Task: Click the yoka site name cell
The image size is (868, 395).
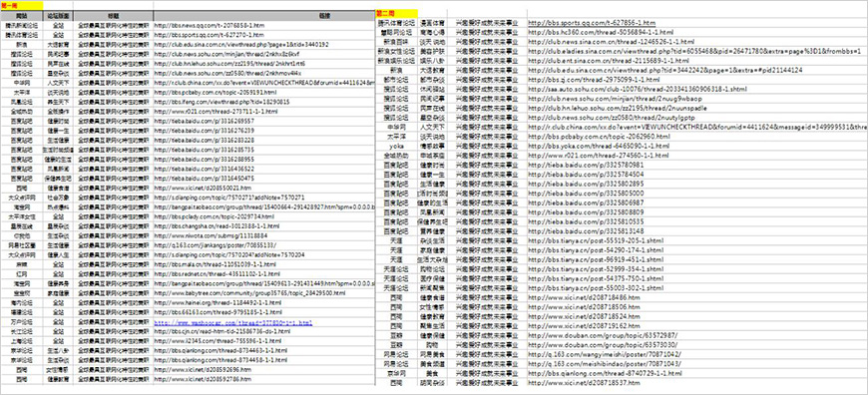Action: point(396,146)
